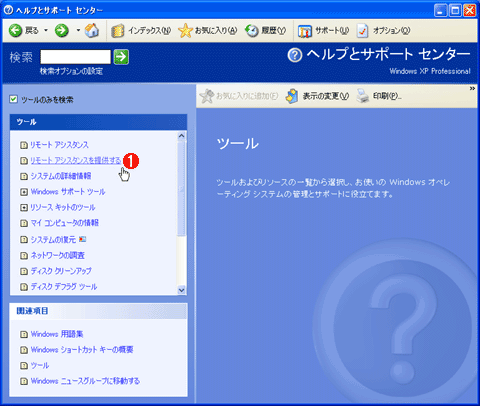Click the green Forward arrow icon

(62, 31)
